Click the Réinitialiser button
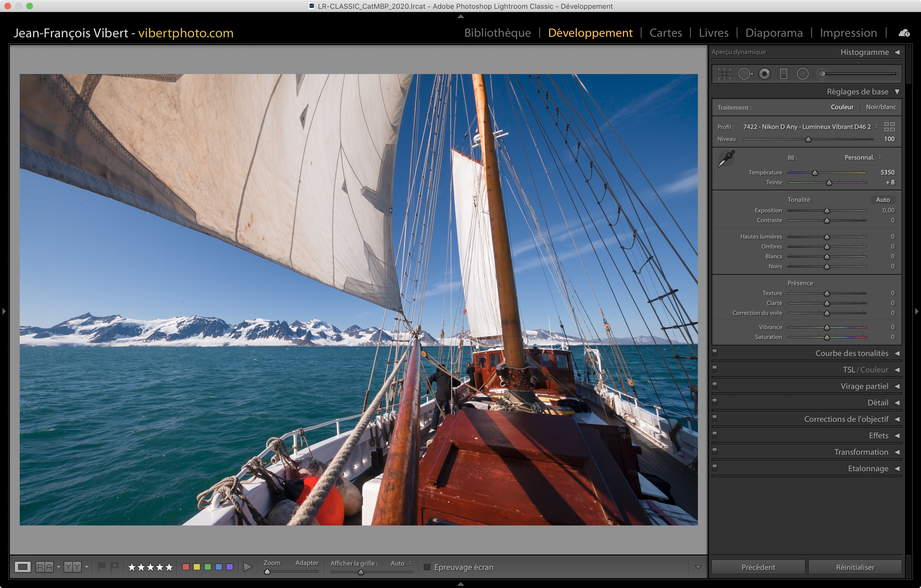Image resolution: width=921 pixels, height=588 pixels. [x=855, y=567]
